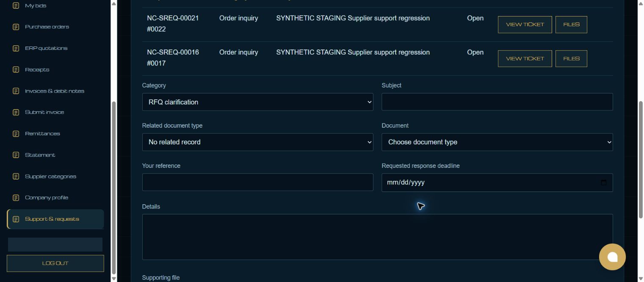Click the Requested response deadline date field
This screenshot has width=644, height=282.
pos(497,183)
